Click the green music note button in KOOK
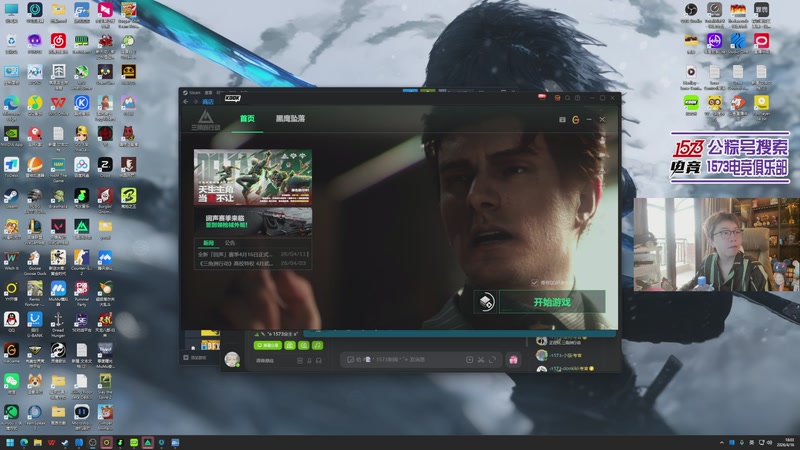800x450 pixels. tap(317, 345)
